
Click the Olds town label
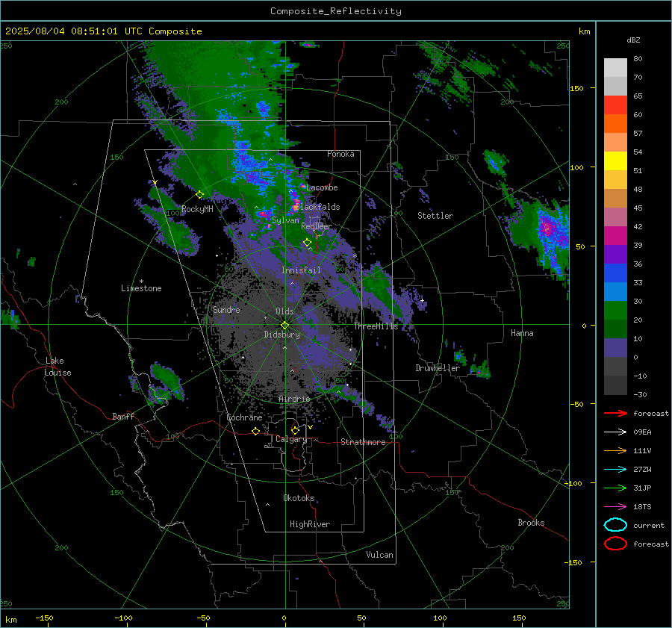coord(284,311)
